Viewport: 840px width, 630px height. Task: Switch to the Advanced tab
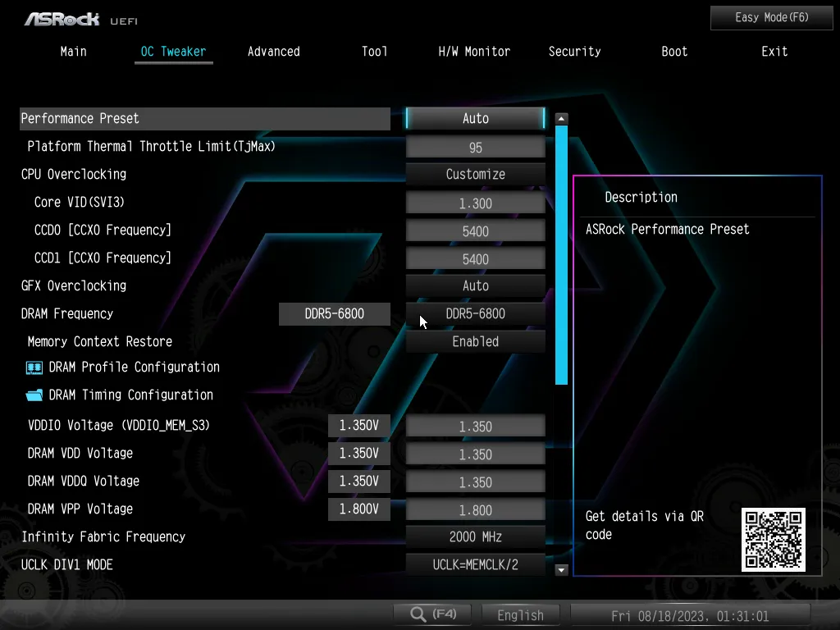(x=274, y=52)
